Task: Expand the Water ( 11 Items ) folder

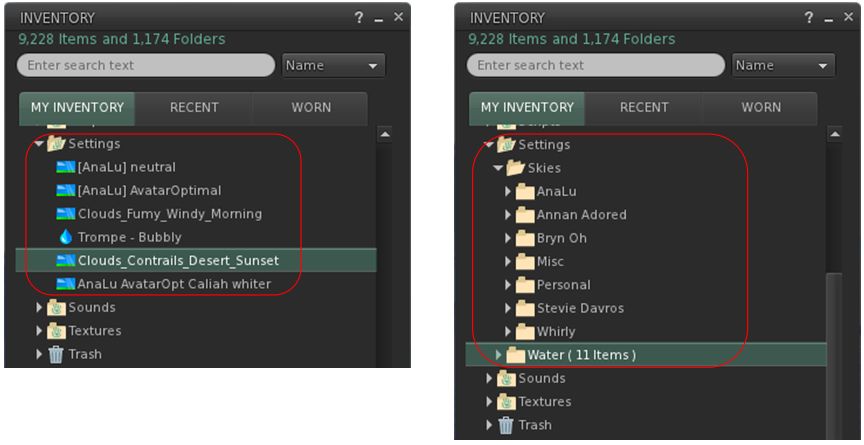Action: pyautogui.click(x=500, y=355)
